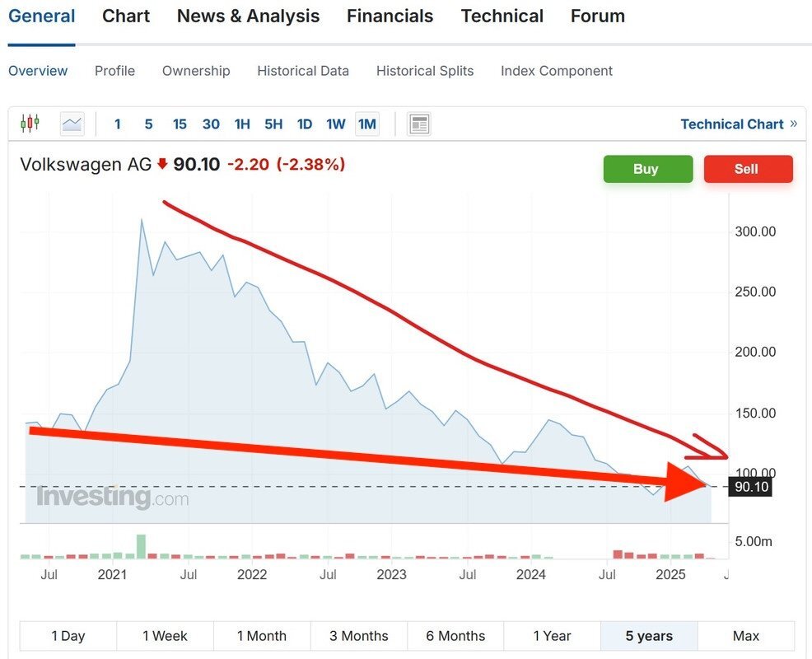View Historical Splits sub-tab
812x659 pixels.
425,71
